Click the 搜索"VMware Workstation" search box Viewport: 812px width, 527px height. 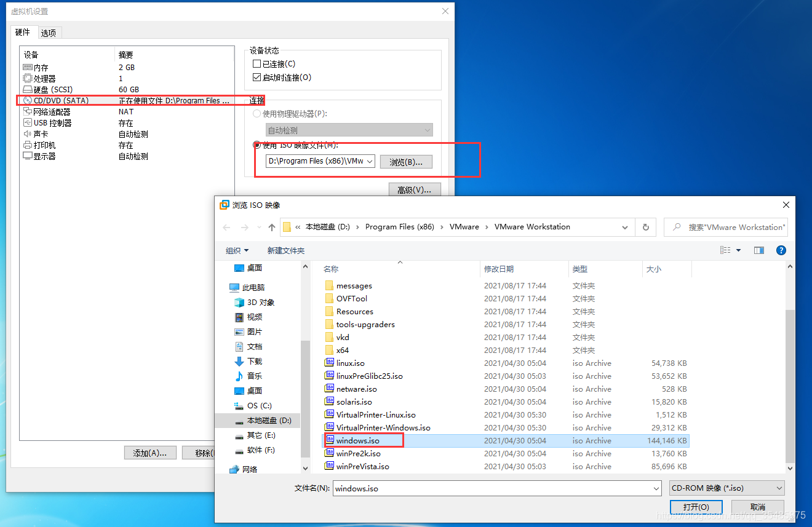click(726, 227)
